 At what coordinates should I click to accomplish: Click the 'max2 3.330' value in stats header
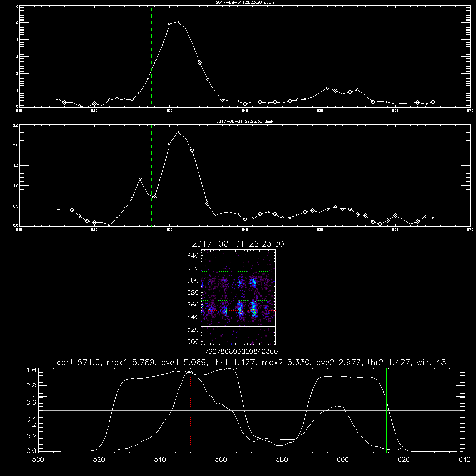[x=285, y=362]
